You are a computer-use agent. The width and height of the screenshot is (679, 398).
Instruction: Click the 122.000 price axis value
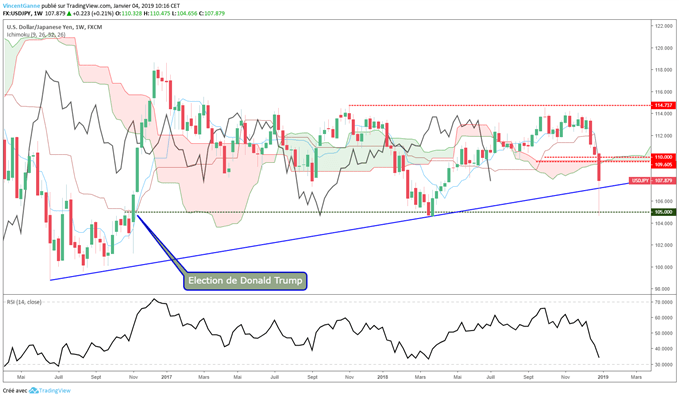664,26
